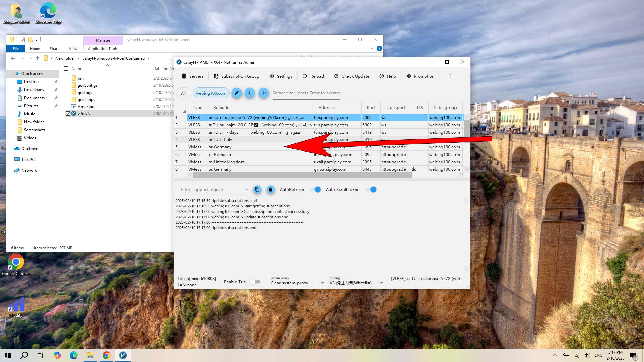Open the Help menu in v2rayN
Image resolution: width=644 pixels, height=362 pixels.
tap(387, 76)
